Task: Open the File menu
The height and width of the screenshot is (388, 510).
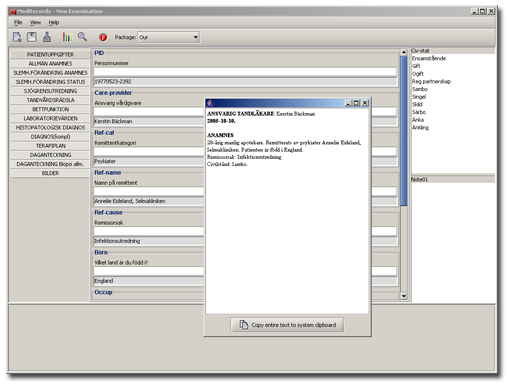Action: tap(18, 23)
